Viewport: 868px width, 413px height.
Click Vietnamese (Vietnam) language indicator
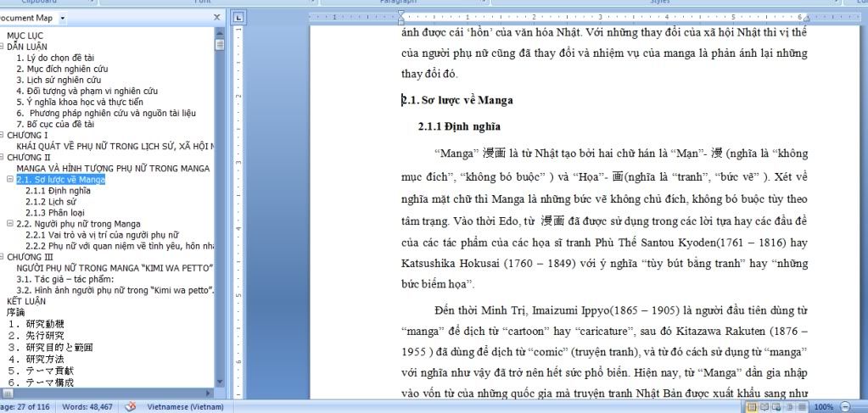184,407
